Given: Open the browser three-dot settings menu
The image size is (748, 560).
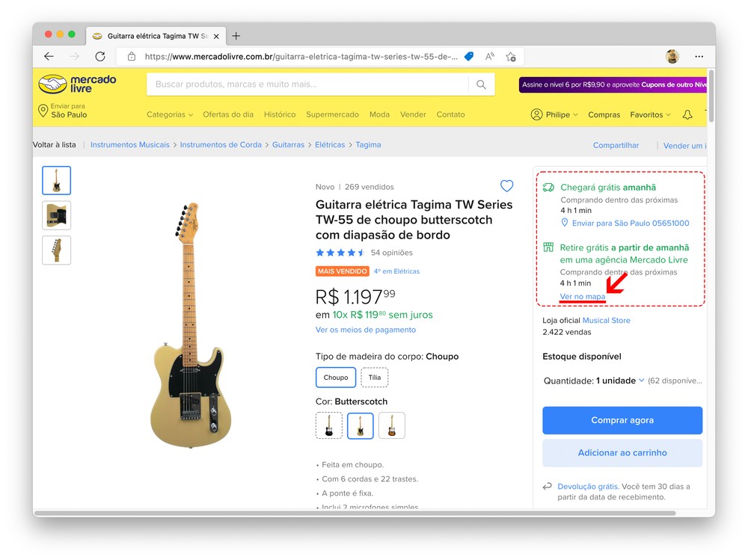Looking at the screenshot, I should [699, 56].
